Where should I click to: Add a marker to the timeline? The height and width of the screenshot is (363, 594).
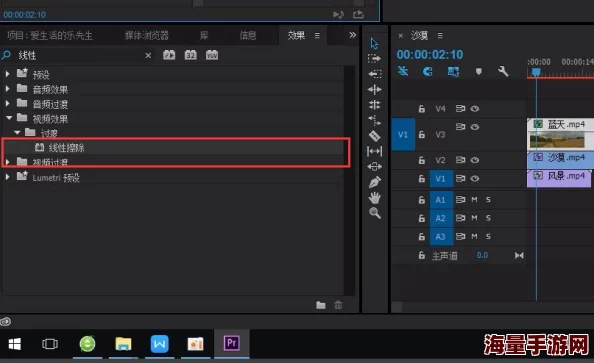(x=478, y=71)
